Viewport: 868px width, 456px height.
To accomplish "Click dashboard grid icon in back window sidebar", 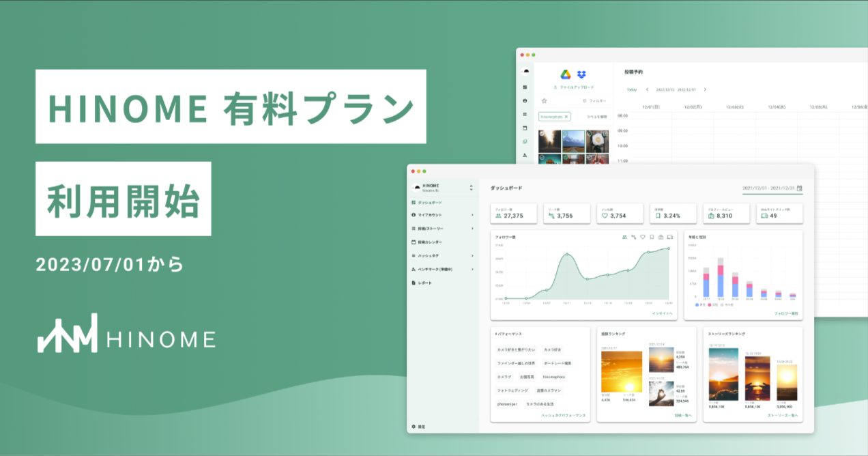I will (525, 87).
